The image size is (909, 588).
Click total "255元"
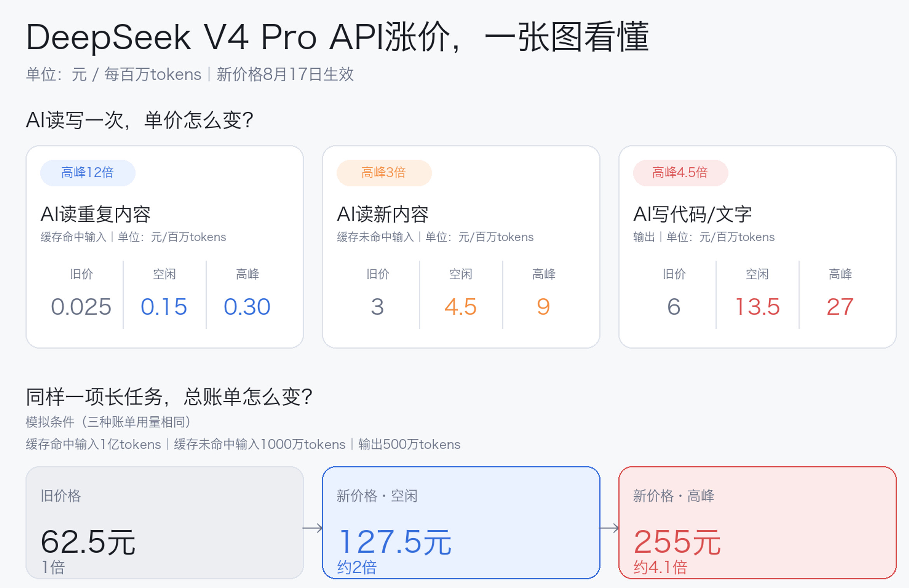(677, 542)
